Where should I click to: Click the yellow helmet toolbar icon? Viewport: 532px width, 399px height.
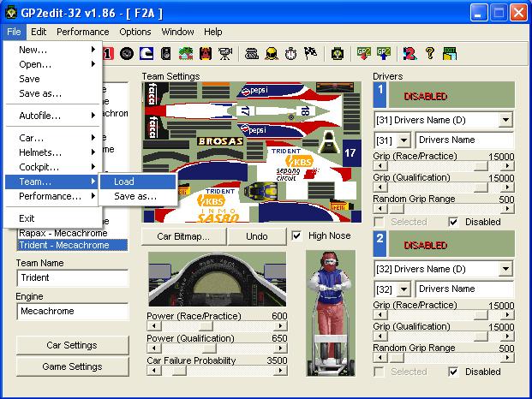point(271,53)
